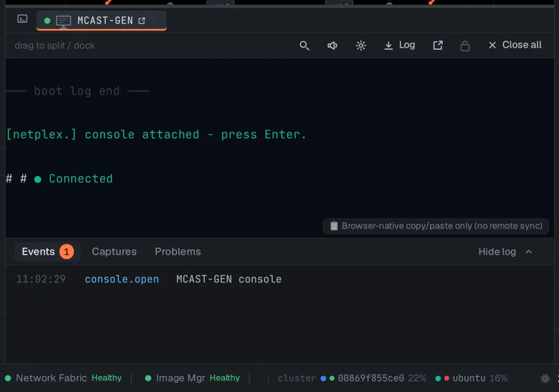This screenshot has width=559, height=392.
Task: Click the monitor icon on MCAST-GEN tab
Action: tap(64, 21)
